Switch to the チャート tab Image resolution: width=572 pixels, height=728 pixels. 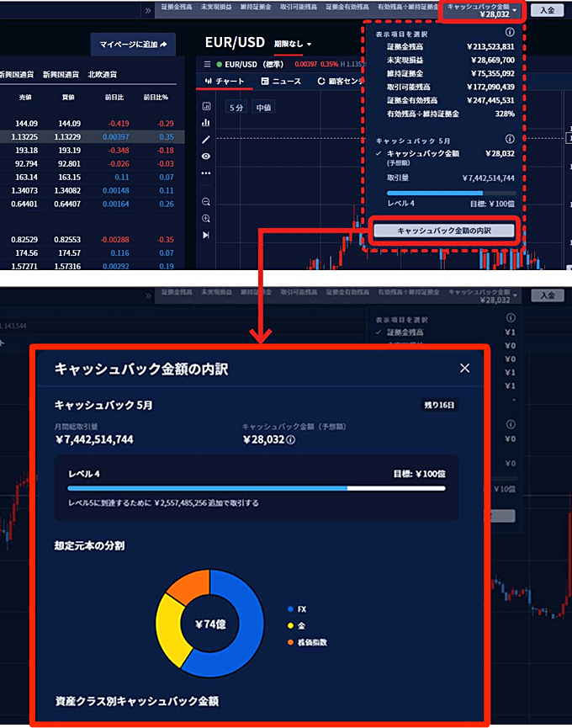(x=225, y=82)
